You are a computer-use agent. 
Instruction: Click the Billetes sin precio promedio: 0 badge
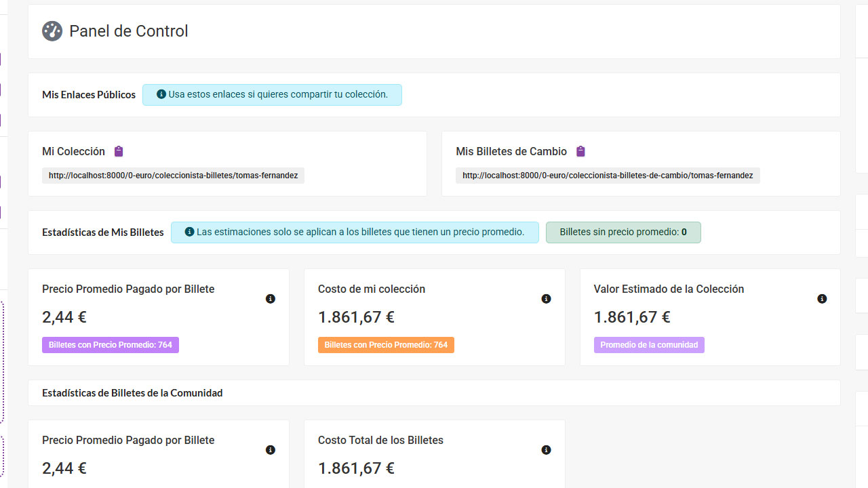pyautogui.click(x=623, y=232)
